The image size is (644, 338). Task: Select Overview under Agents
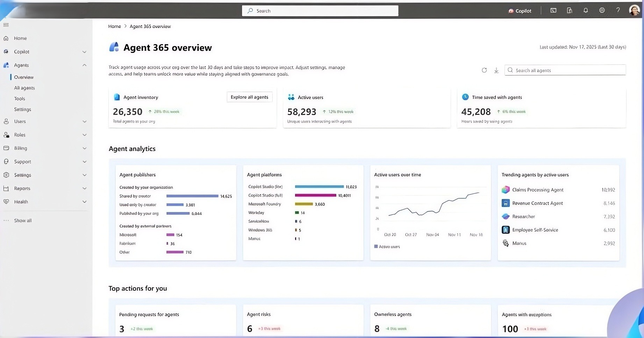[24, 77]
